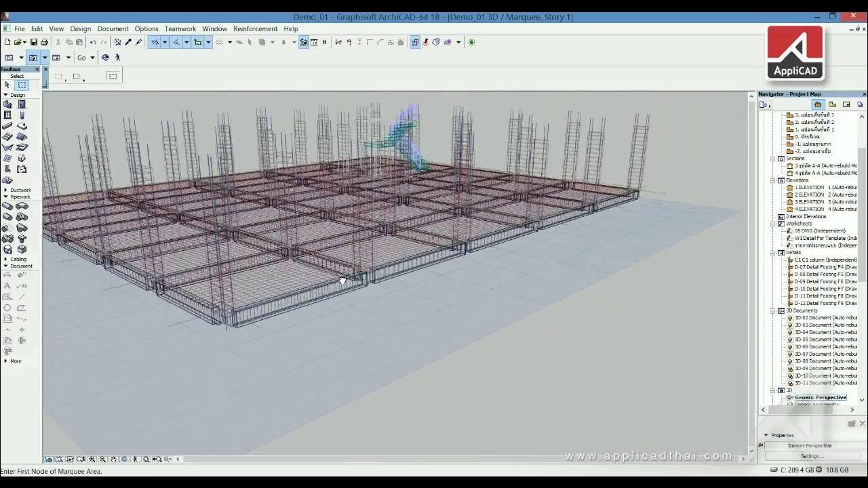The width and height of the screenshot is (868, 488).
Task: Select the Circle/Arc tool in Toolbox
Action: [7, 308]
